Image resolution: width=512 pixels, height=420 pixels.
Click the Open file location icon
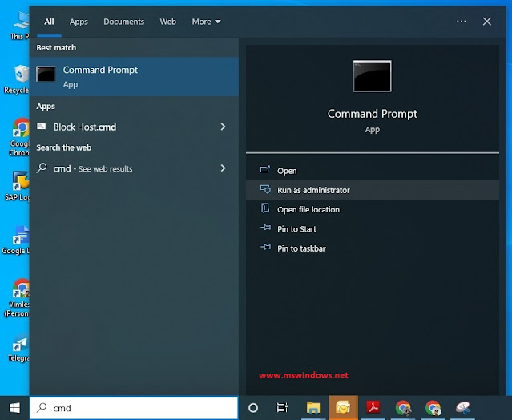pyautogui.click(x=265, y=208)
